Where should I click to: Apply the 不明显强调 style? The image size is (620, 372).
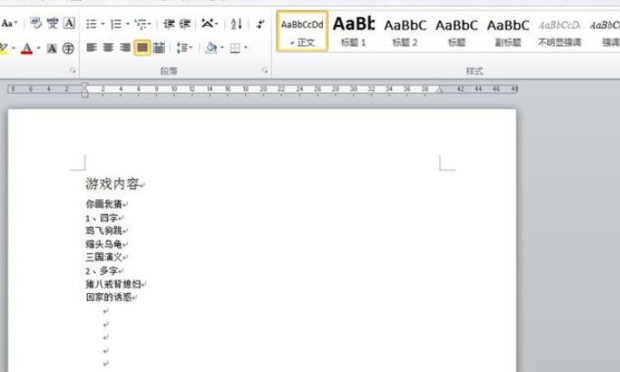click(x=559, y=31)
